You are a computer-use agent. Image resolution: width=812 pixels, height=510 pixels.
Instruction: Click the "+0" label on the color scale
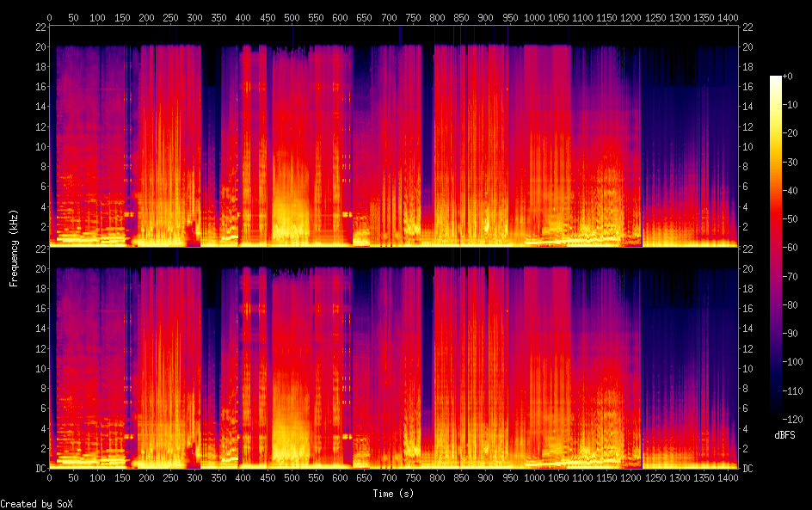(787, 76)
